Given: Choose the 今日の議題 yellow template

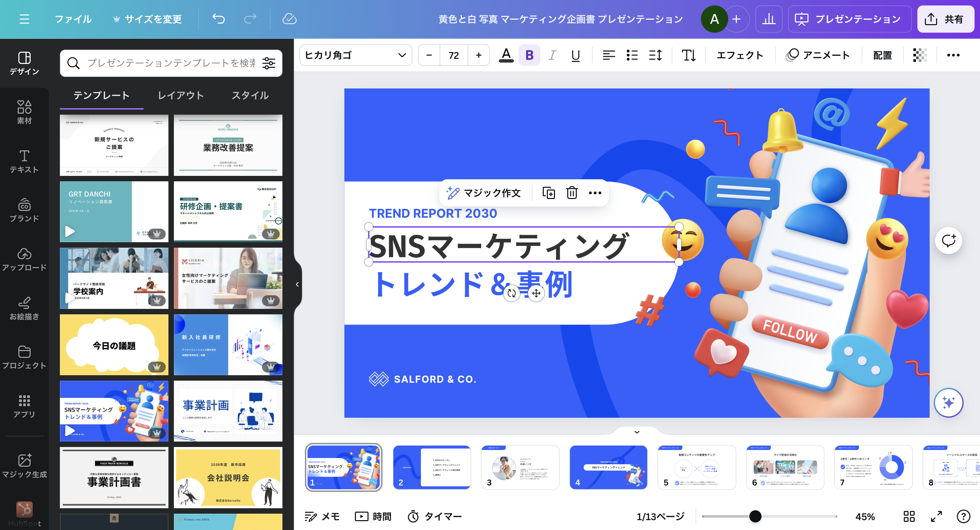Looking at the screenshot, I should [114, 345].
